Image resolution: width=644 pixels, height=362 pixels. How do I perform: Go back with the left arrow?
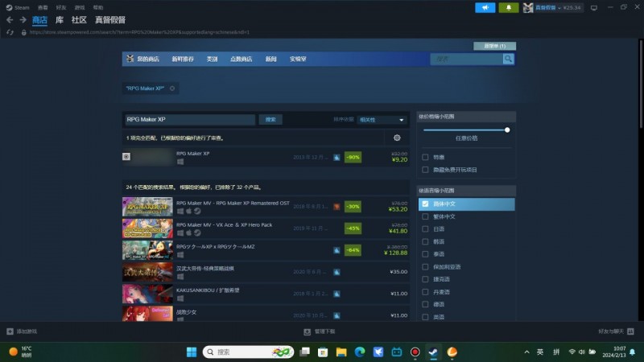(x=10, y=19)
